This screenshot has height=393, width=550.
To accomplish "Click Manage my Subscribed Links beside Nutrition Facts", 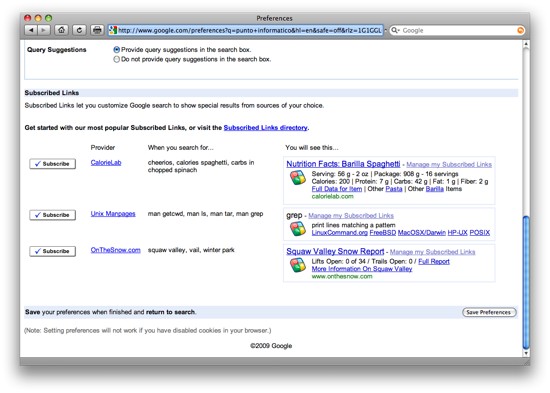I will 449,164.
